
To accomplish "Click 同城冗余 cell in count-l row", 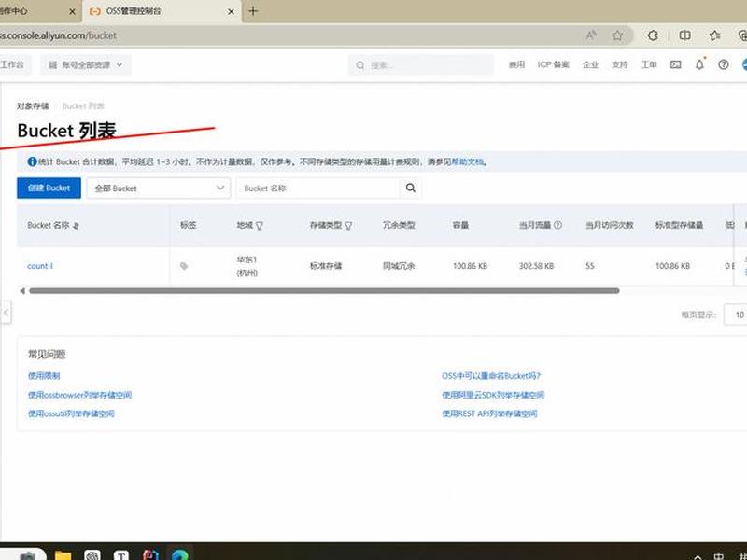I will (399, 266).
